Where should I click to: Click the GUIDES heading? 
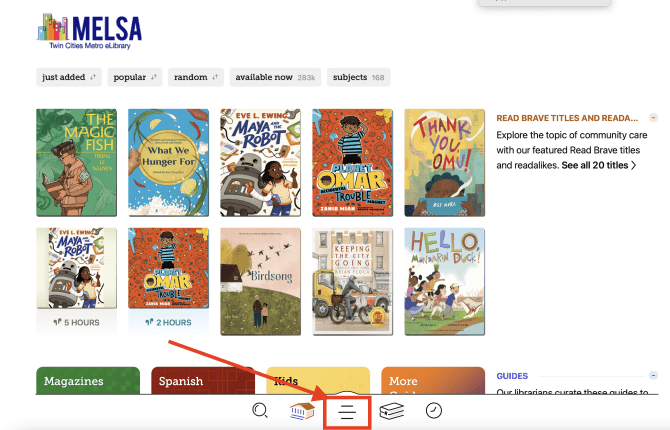coord(512,376)
